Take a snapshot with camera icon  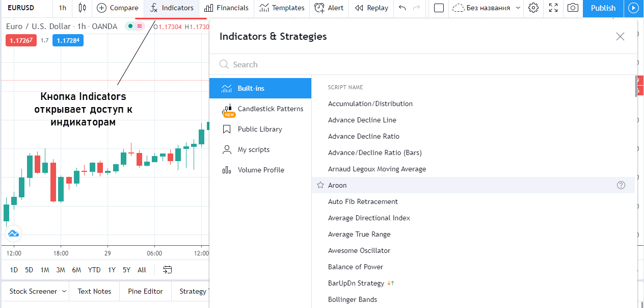(x=573, y=8)
